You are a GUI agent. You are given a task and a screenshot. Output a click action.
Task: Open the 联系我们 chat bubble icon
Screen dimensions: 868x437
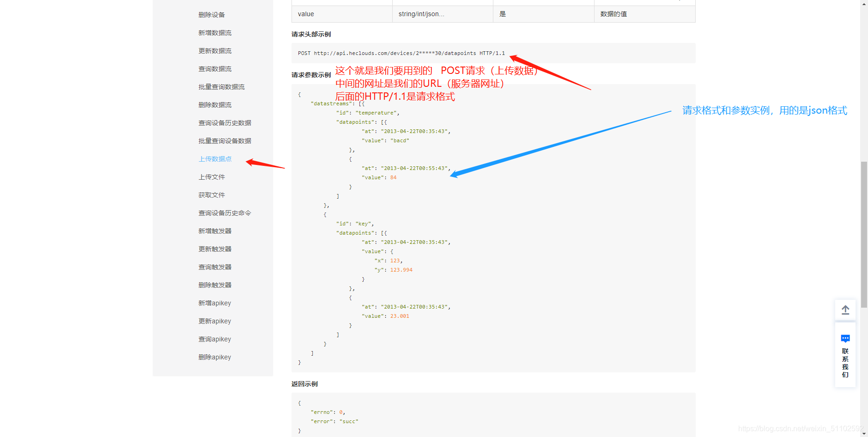845,339
